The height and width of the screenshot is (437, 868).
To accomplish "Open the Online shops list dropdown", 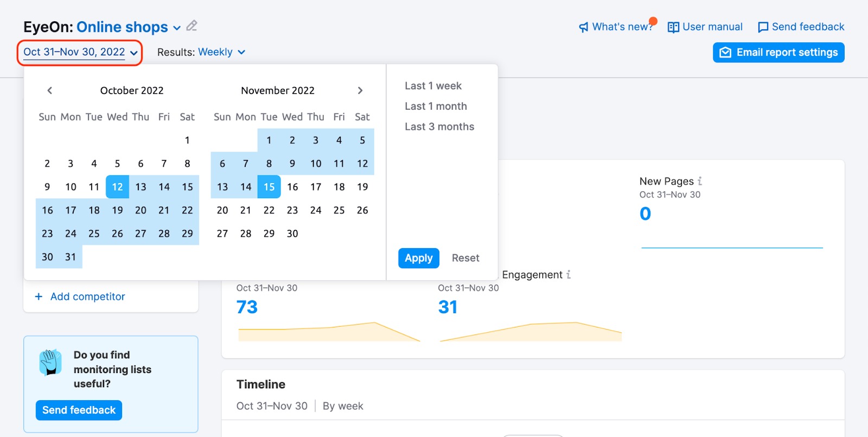I will point(177,28).
